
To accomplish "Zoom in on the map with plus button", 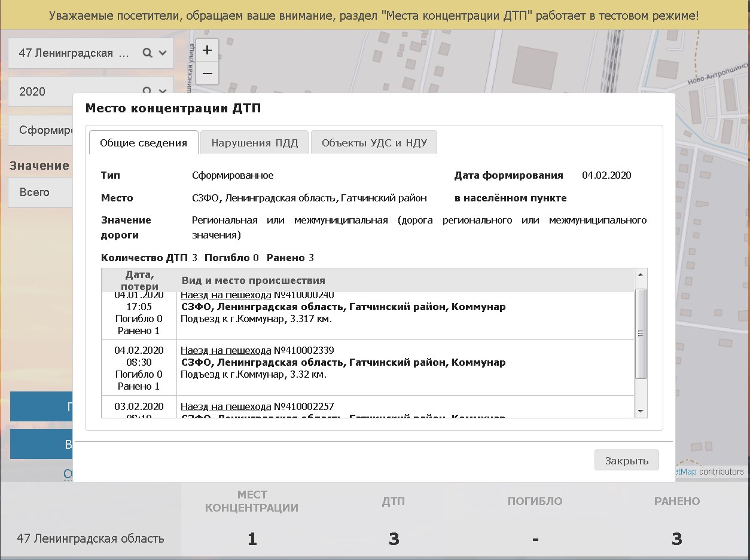I will [x=207, y=50].
